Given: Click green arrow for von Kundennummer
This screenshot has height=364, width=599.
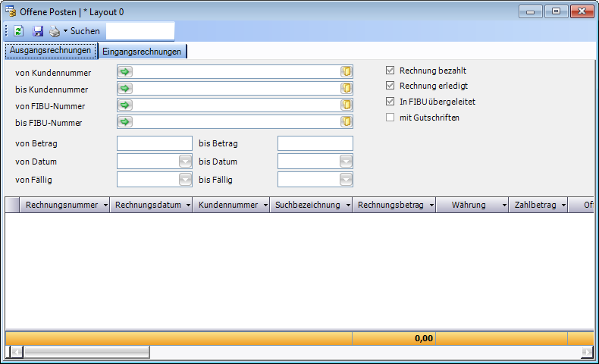Looking at the screenshot, I should (x=125, y=72).
